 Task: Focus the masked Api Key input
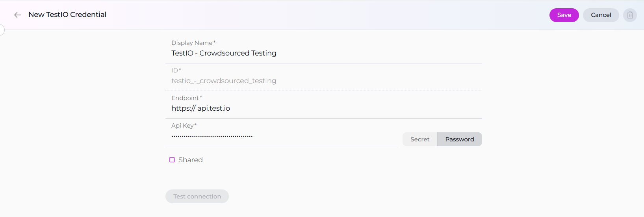[x=284, y=136]
